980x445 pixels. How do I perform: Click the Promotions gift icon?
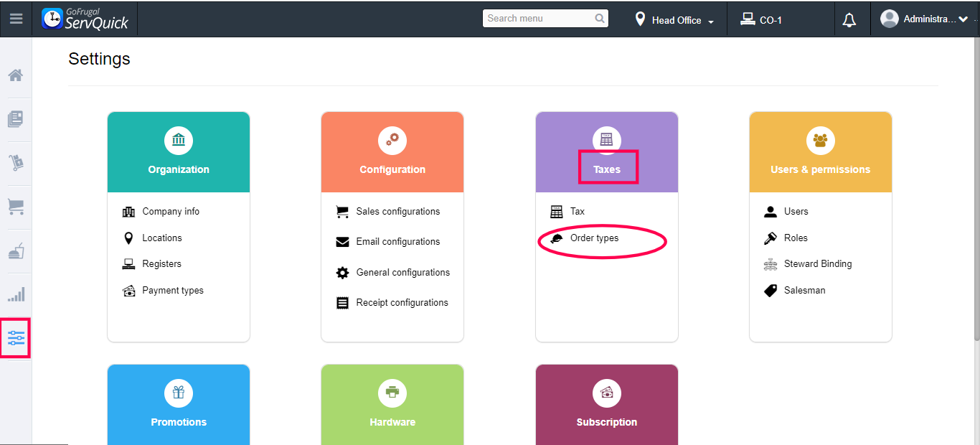179,393
